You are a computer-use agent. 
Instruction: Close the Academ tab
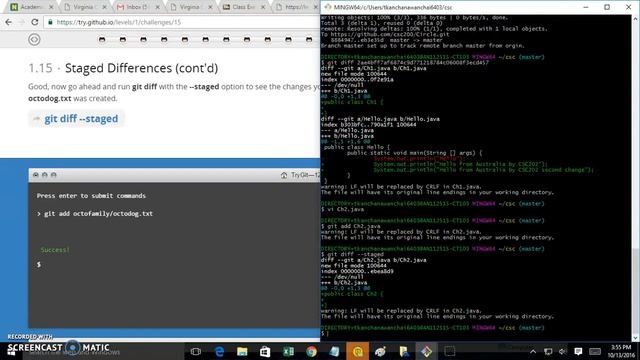(x=51, y=7)
